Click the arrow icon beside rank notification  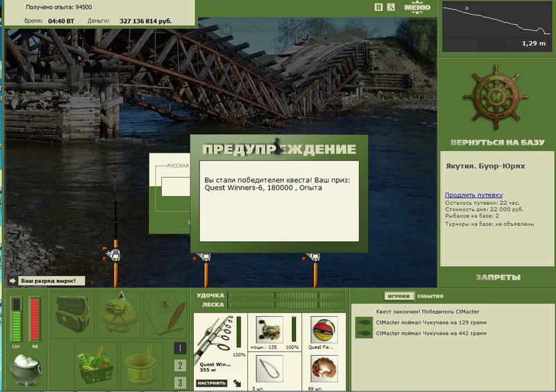[13, 281]
